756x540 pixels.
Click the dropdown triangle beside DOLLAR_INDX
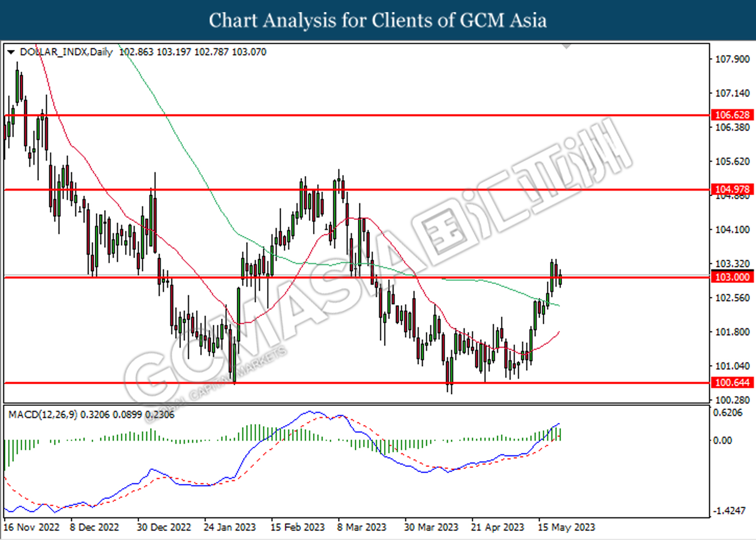click(11, 52)
